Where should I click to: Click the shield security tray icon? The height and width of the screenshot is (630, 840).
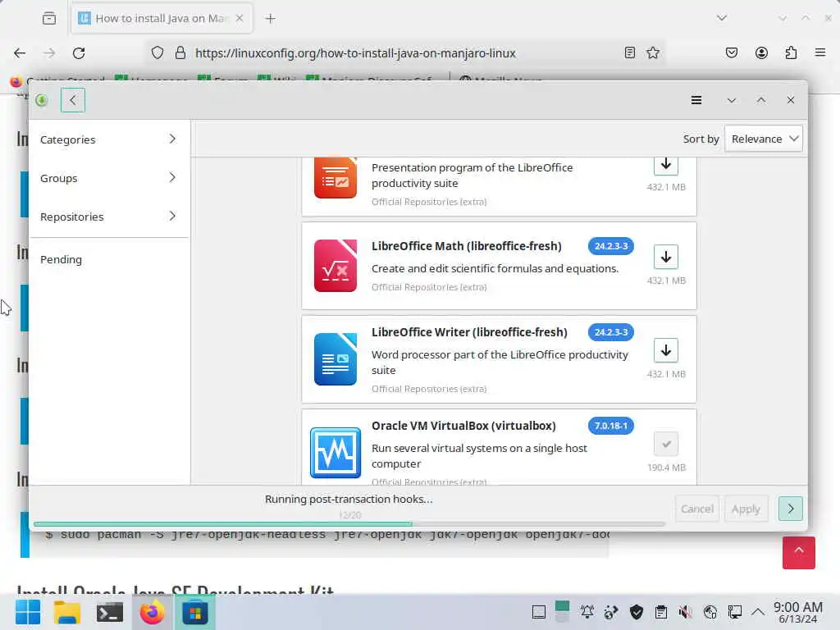(x=636, y=612)
